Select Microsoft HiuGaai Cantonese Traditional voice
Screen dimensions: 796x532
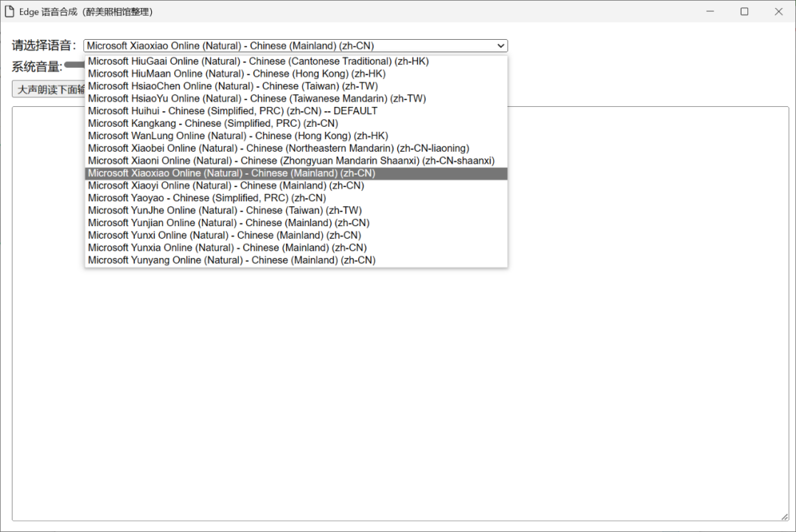click(296, 61)
